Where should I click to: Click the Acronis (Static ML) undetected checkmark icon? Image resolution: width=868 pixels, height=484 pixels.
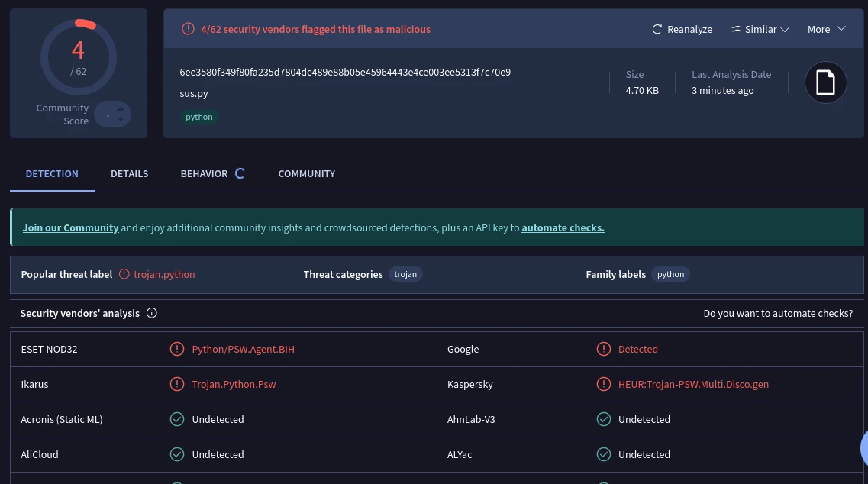(x=176, y=419)
